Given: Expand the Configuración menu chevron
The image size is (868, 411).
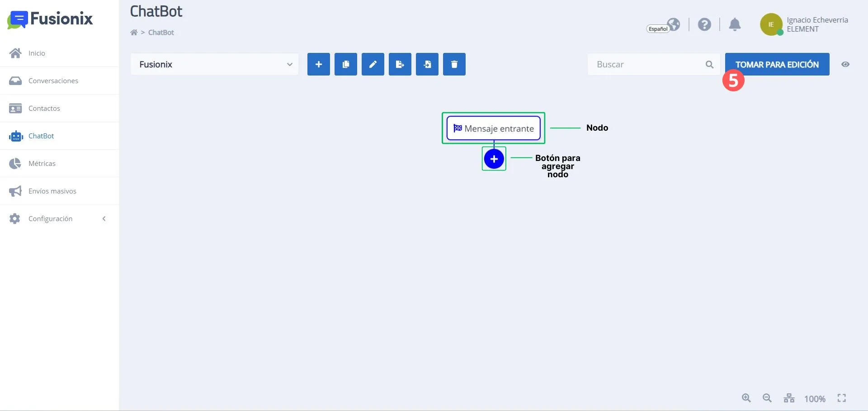Looking at the screenshot, I should coord(104,219).
